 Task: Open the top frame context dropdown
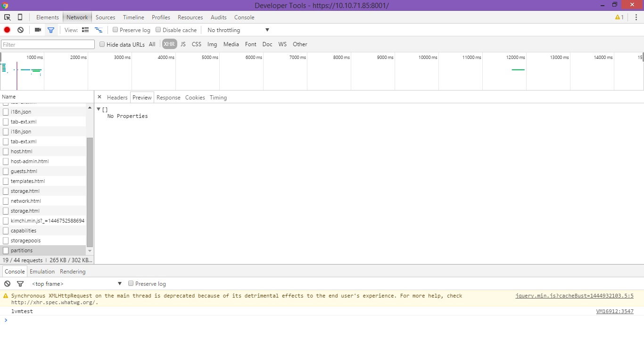(76, 284)
